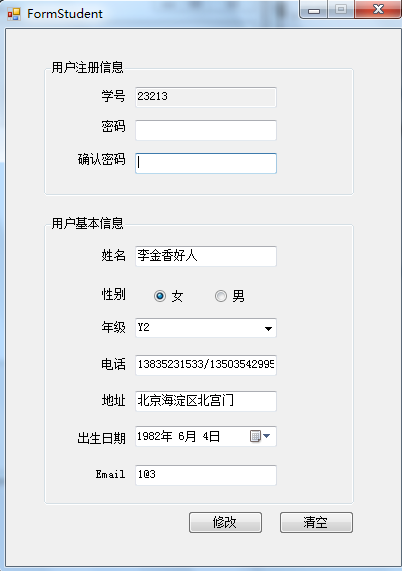The width and height of the screenshot is (402, 571).
Task: Click the 清空 button
Action: [316, 522]
